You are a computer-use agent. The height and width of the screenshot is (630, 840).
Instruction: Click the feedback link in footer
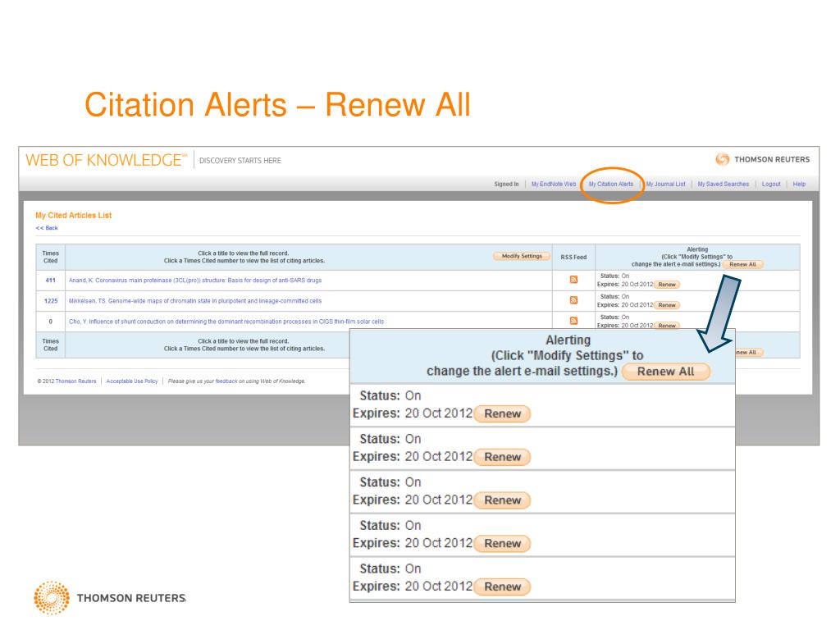pyautogui.click(x=226, y=381)
